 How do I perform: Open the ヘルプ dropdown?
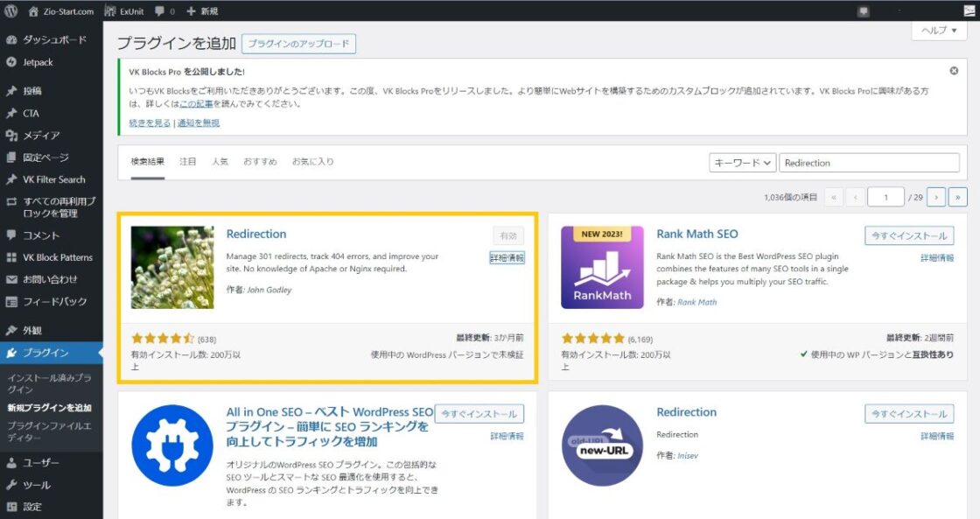(938, 30)
